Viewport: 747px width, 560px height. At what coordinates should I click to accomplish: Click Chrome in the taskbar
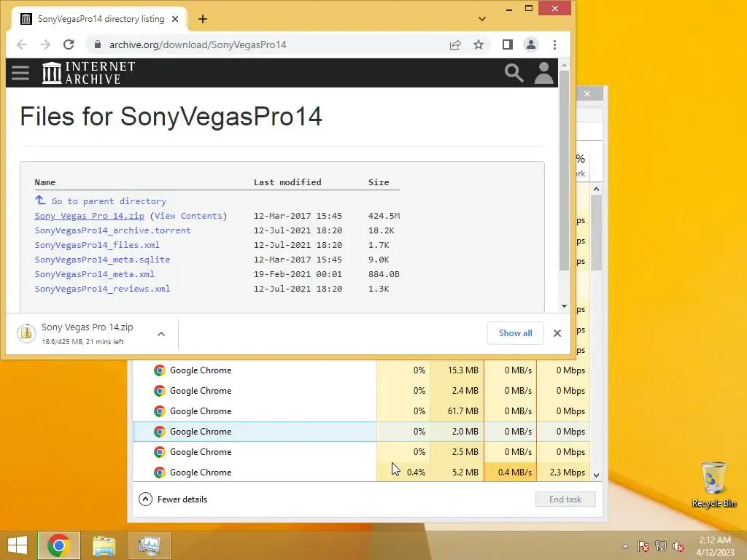click(59, 545)
